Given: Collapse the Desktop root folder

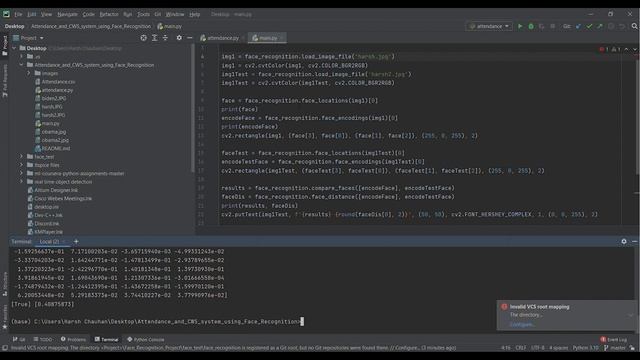Looking at the screenshot, I should point(14,48).
